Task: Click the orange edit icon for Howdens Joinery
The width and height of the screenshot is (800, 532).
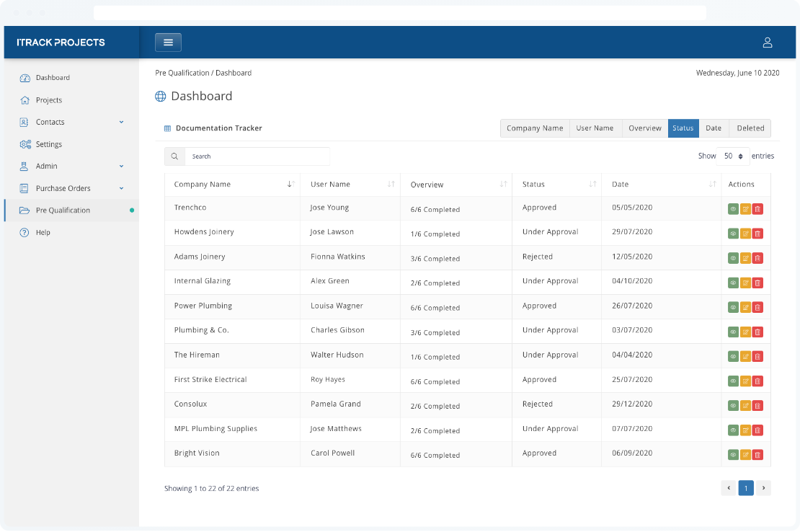Action: [745, 234]
